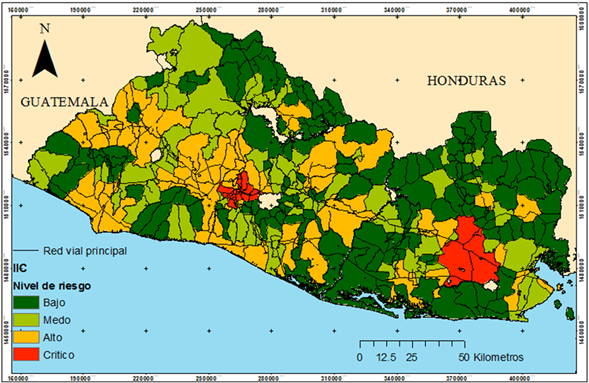Click the large red critical zone in the east
Screen dimensions: 589x383
click(470, 252)
